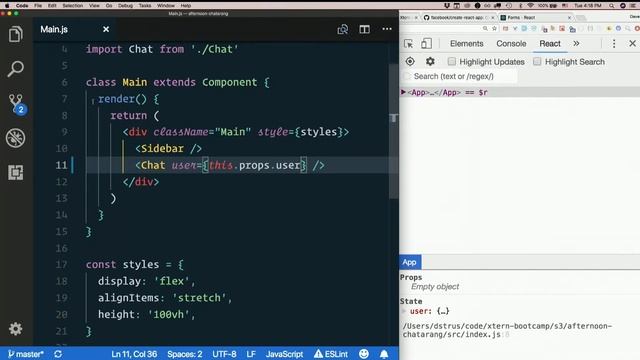Click the Search (text or /regex/) field
Screen dimensions: 640x360
pyautogui.click(x=459, y=76)
